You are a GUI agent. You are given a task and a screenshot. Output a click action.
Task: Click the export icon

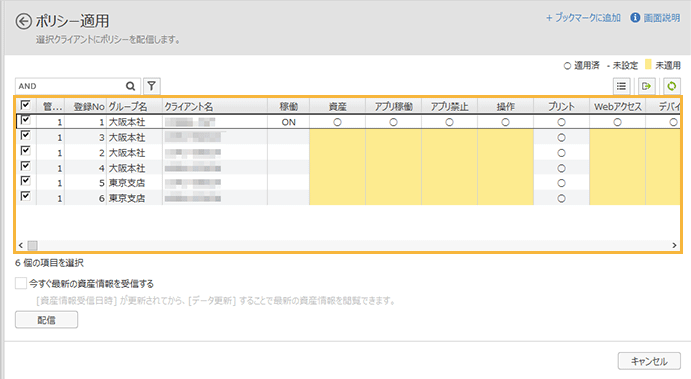point(646,86)
